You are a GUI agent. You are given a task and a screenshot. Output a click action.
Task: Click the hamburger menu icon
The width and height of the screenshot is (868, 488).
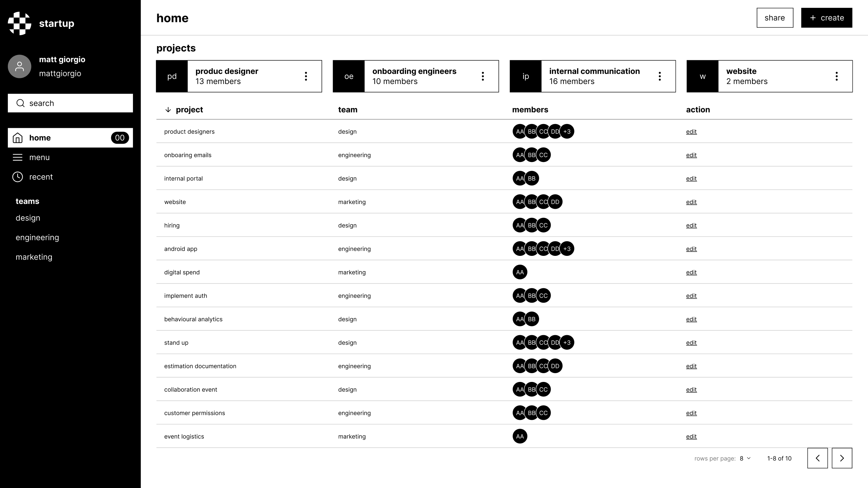(x=18, y=157)
